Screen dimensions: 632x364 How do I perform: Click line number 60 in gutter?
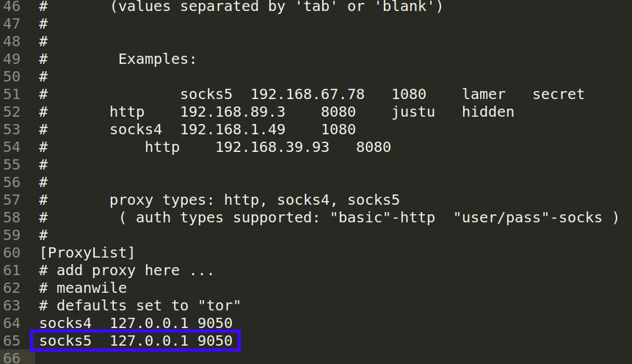[x=12, y=252]
